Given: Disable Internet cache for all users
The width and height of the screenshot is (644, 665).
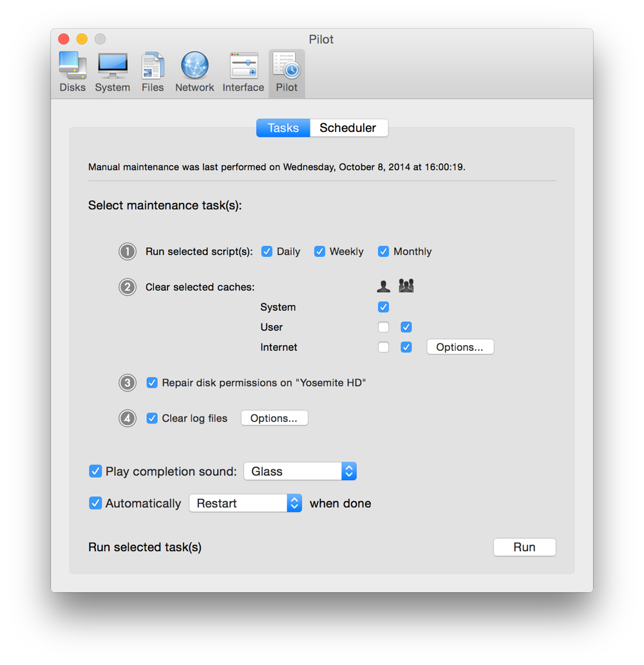Looking at the screenshot, I should point(406,347).
